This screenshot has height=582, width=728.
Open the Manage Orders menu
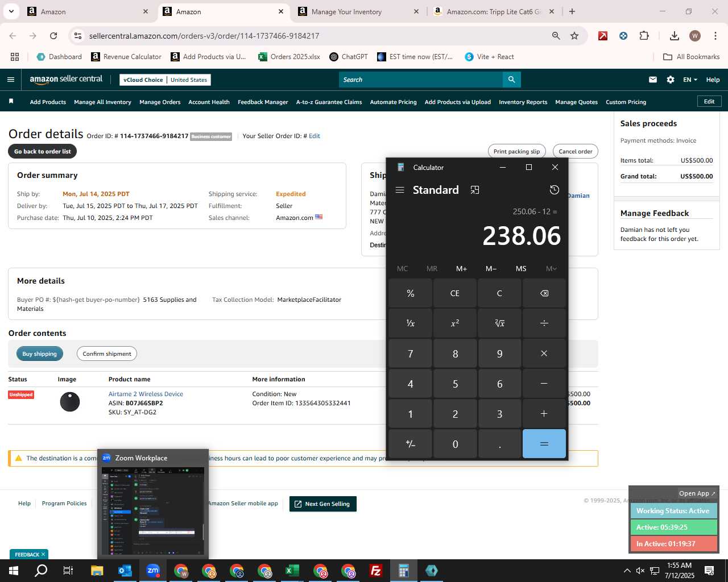coord(160,102)
